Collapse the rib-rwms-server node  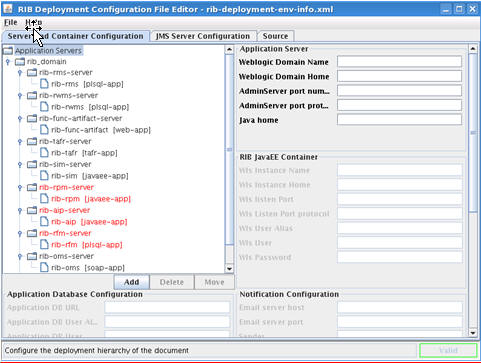pos(20,96)
